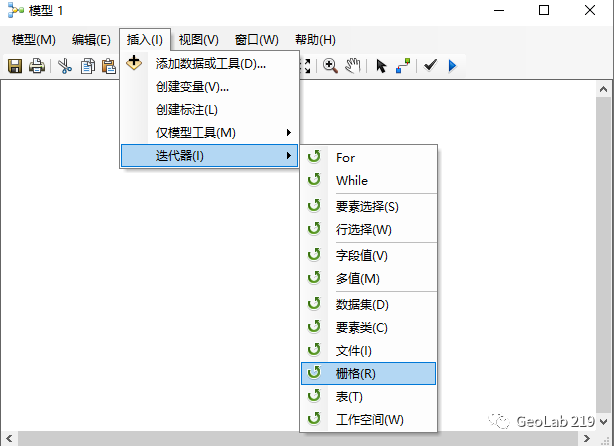Image resolution: width=614 pixels, height=446 pixels.
Task: Open the 视图(V) menu
Action: point(199,40)
